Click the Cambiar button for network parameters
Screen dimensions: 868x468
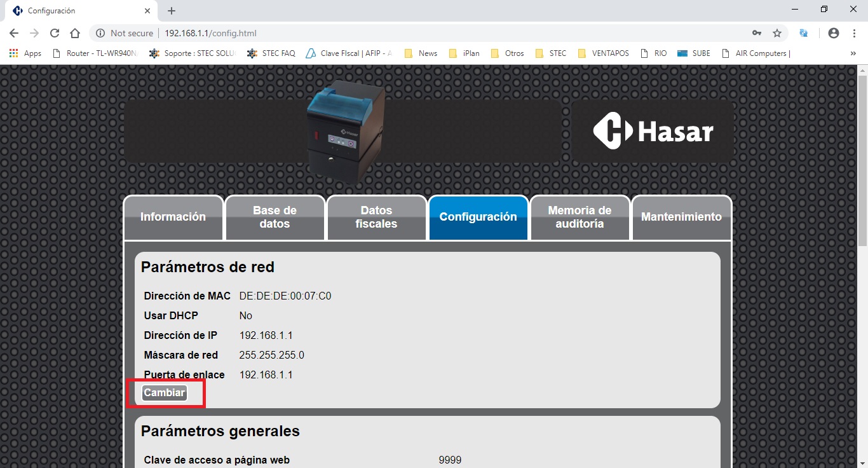(165, 393)
